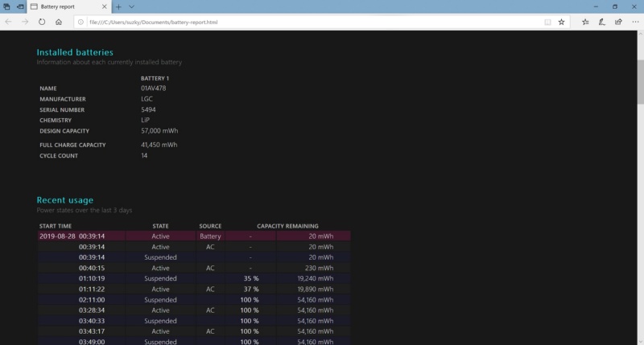The width and height of the screenshot is (644, 345).
Task: Add this page to favorites star
Action: [x=560, y=22]
